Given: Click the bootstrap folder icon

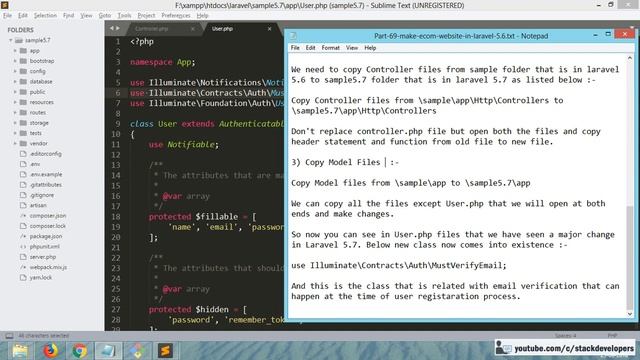Looking at the screenshot, I should 23,61.
